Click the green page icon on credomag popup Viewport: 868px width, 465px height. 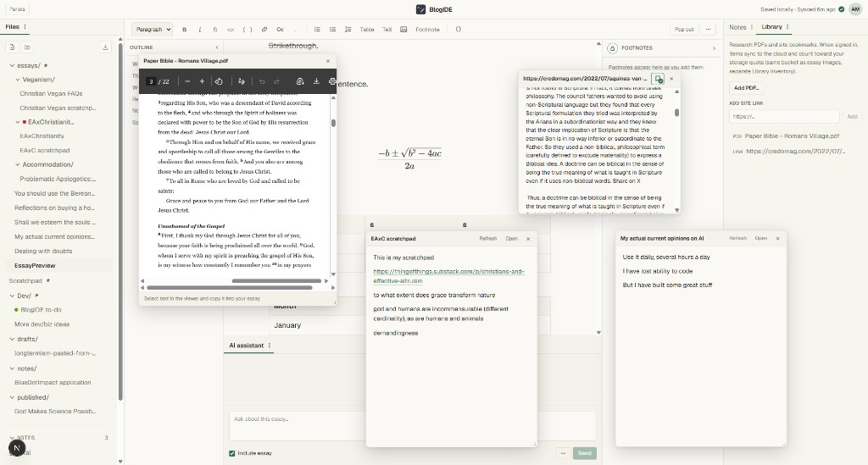658,79
